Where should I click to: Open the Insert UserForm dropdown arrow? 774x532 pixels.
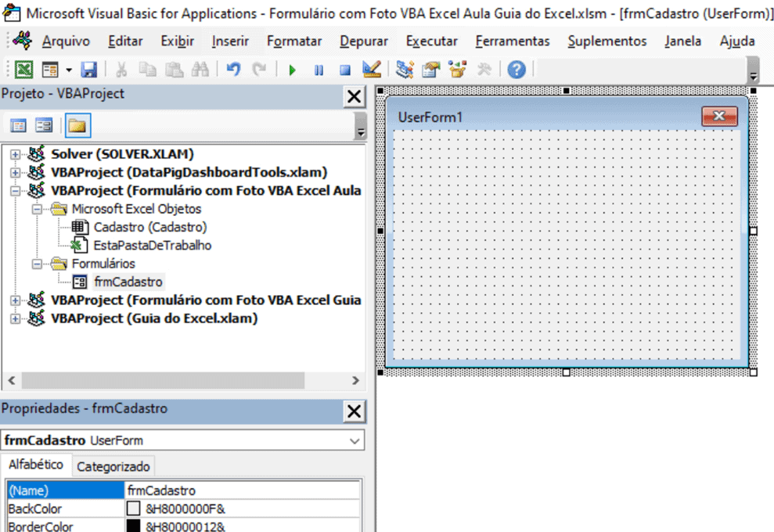click(69, 70)
